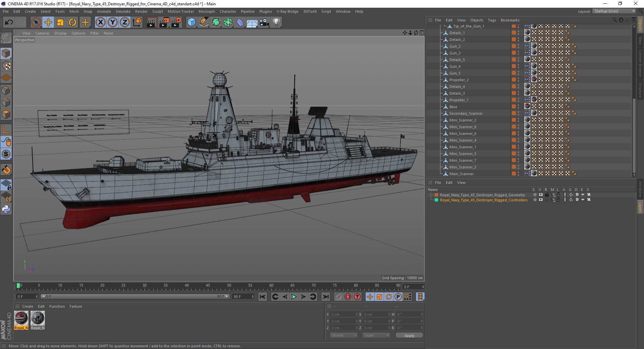644x349 pixels.
Task: Click the Undo arrow icon
Action: [9, 22]
